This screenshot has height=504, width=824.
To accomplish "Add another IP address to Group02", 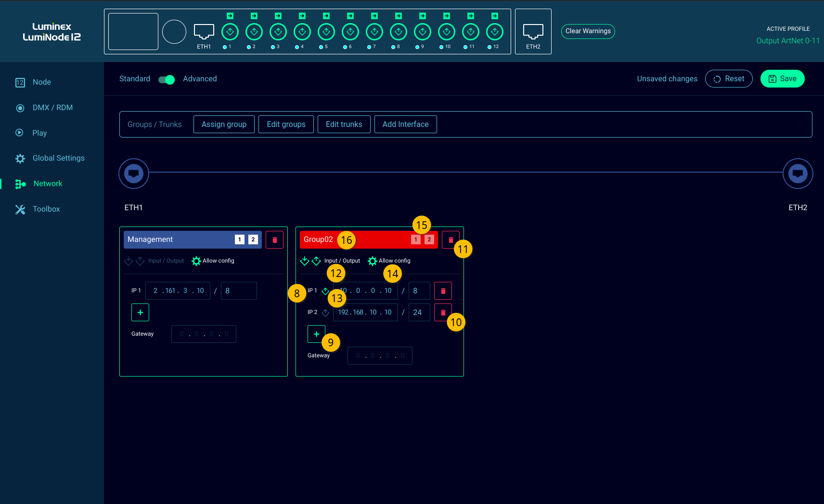I will pyautogui.click(x=316, y=334).
